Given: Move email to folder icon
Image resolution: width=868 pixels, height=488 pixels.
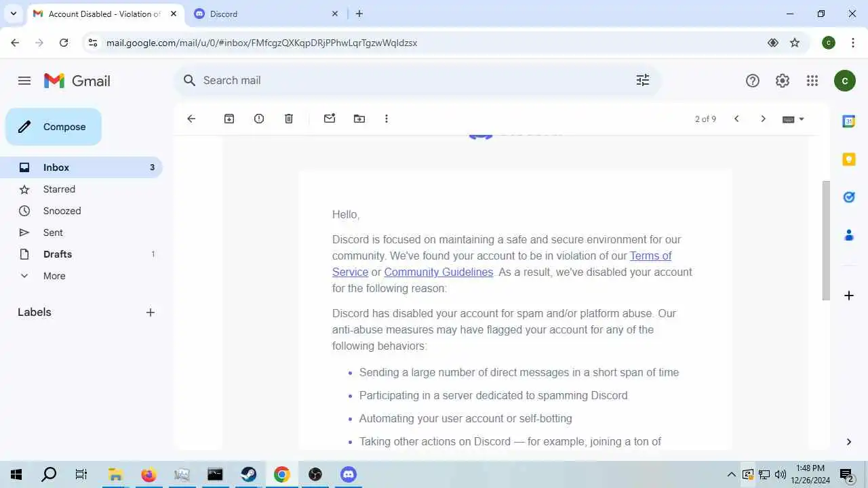Looking at the screenshot, I should click(x=359, y=119).
